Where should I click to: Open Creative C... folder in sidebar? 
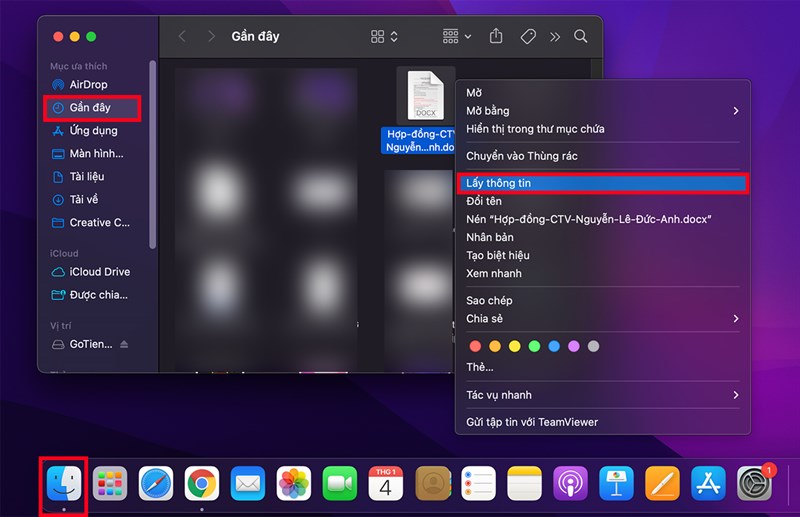pos(93,223)
